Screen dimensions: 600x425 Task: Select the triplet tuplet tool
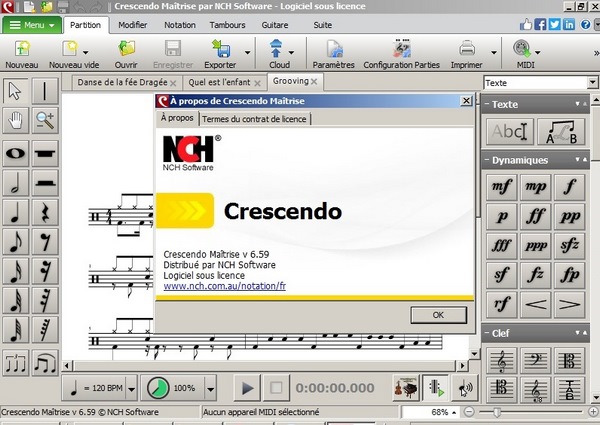tap(16, 363)
